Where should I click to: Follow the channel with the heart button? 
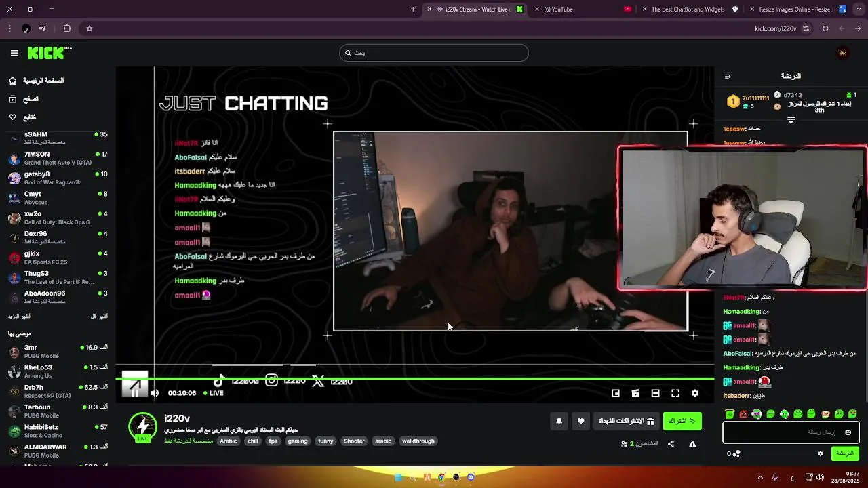pyautogui.click(x=581, y=421)
